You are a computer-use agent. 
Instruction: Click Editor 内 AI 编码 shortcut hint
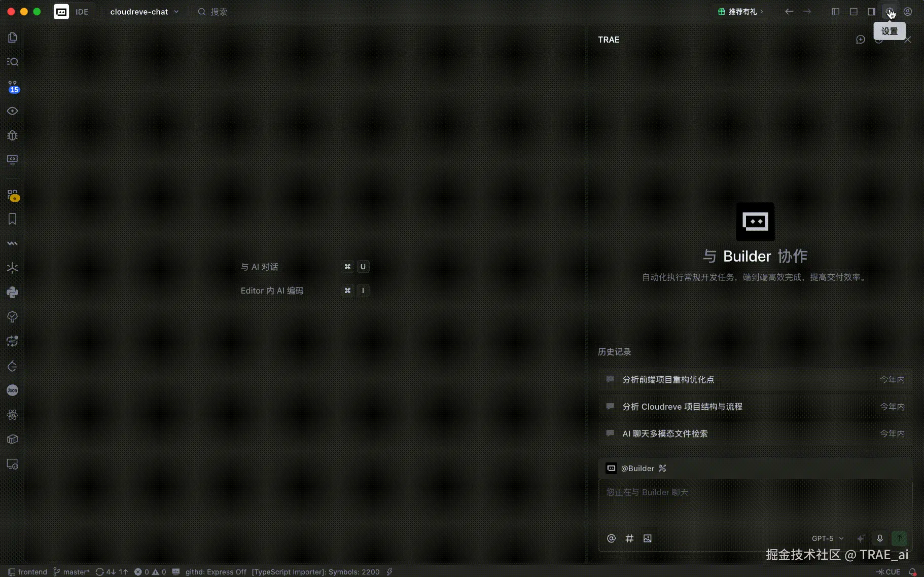tap(272, 291)
